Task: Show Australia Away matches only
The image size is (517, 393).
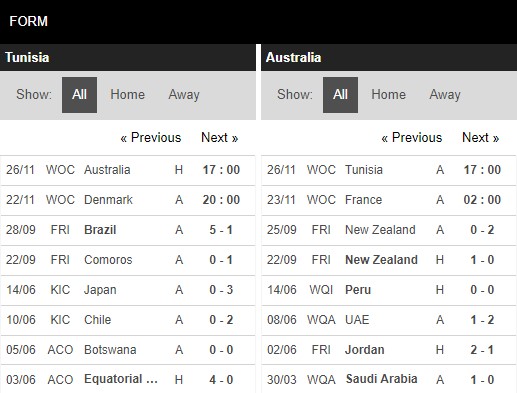Action: [x=445, y=95]
